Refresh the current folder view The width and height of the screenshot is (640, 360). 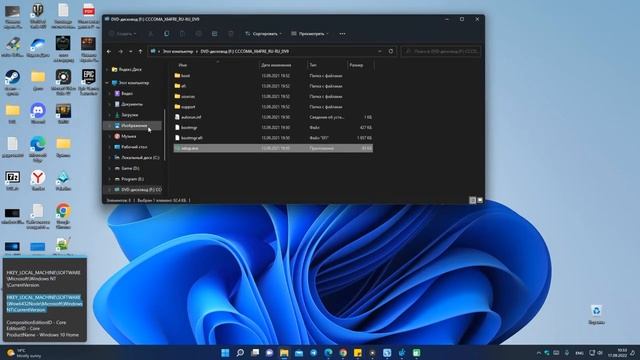[x=391, y=51]
